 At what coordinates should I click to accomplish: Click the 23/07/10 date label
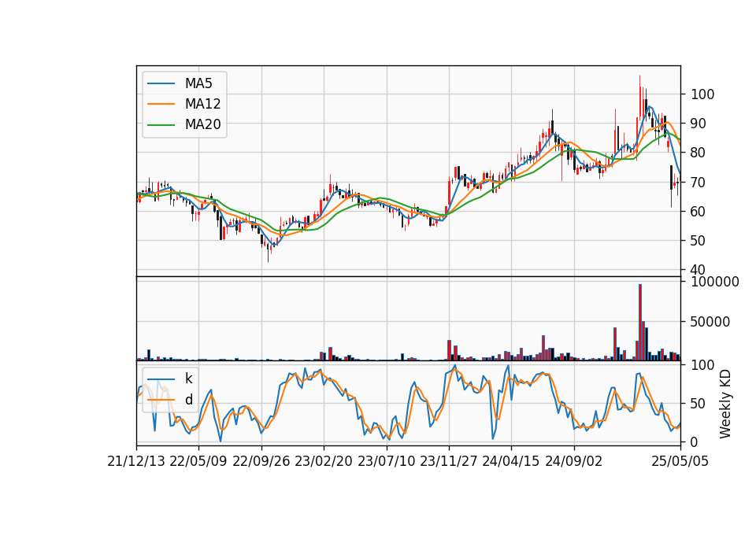pos(386,462)
